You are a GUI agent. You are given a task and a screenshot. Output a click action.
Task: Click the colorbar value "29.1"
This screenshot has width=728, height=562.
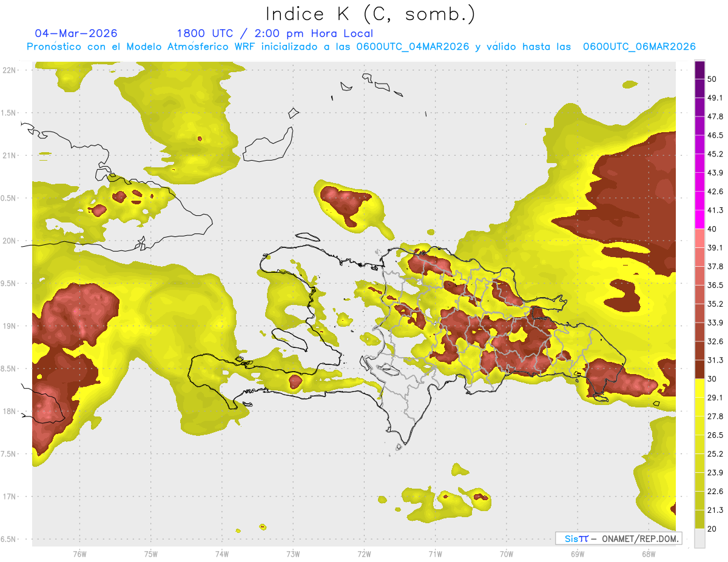coord(715,398)
